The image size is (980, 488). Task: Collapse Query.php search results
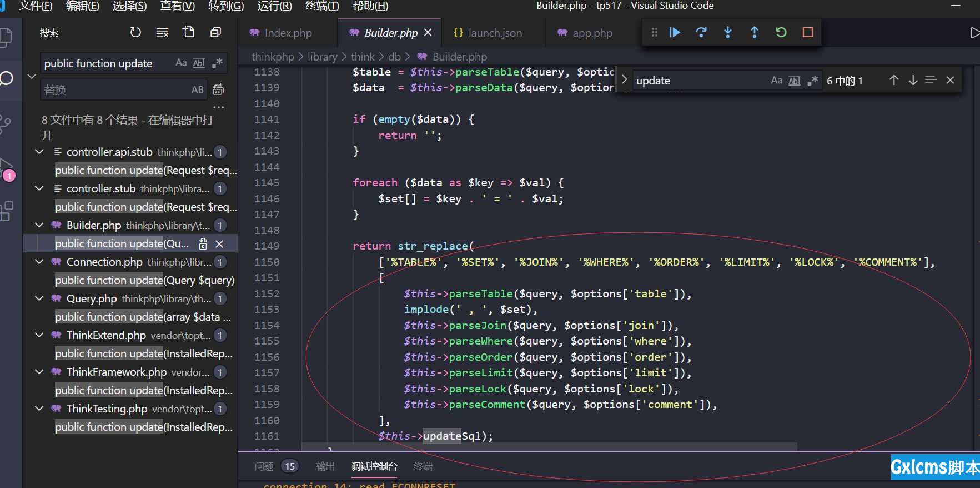(39, 298)
